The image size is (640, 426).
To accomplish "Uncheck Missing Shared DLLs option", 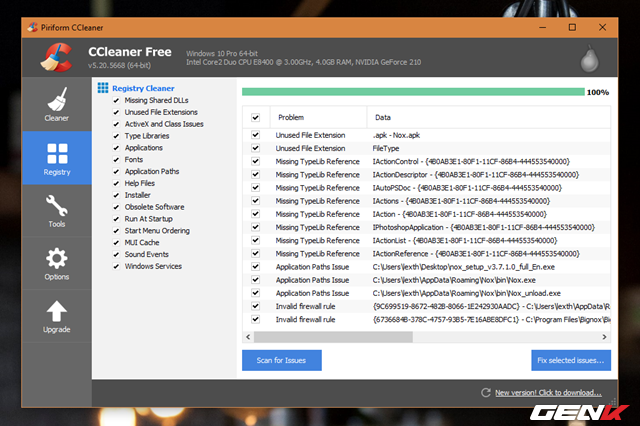I will [116, 100].
